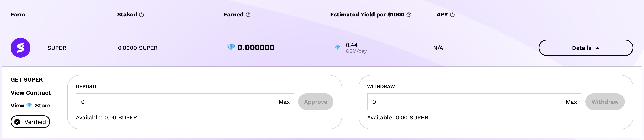Open the APY help question-mark icon
The width and height of the screenshot is (644, 140).
point(452,15)
